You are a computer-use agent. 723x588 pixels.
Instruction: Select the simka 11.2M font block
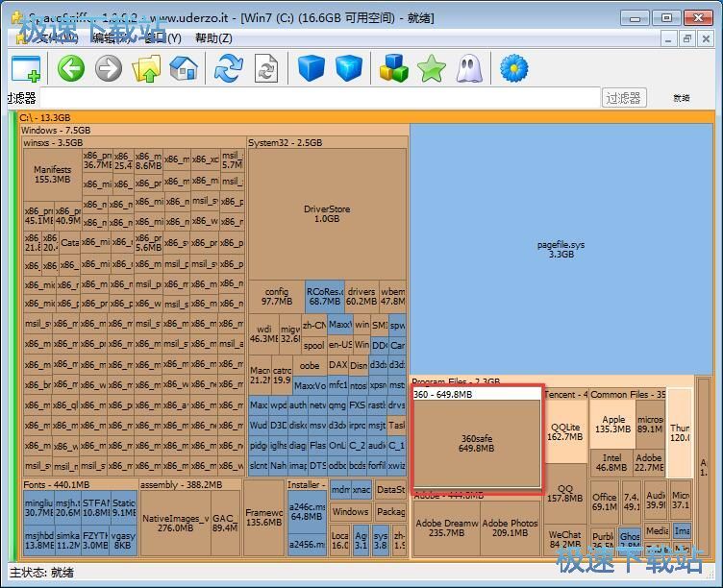click(x=67, y=541)
